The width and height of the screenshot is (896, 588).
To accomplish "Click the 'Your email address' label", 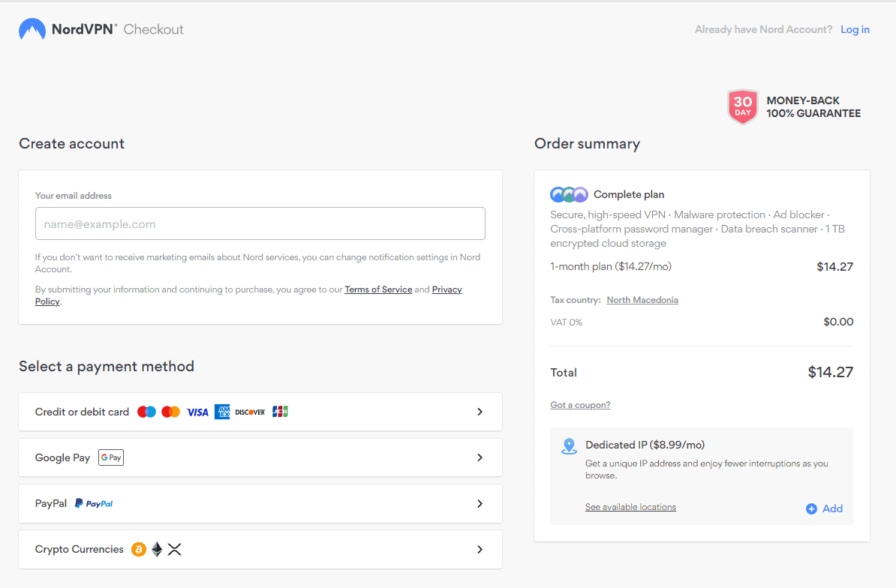I will (x=73, y=196).
